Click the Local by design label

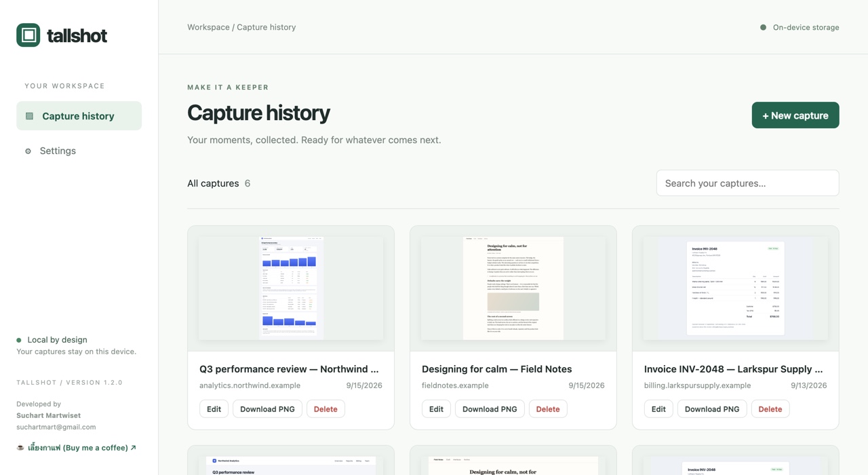tap(57, 340)
